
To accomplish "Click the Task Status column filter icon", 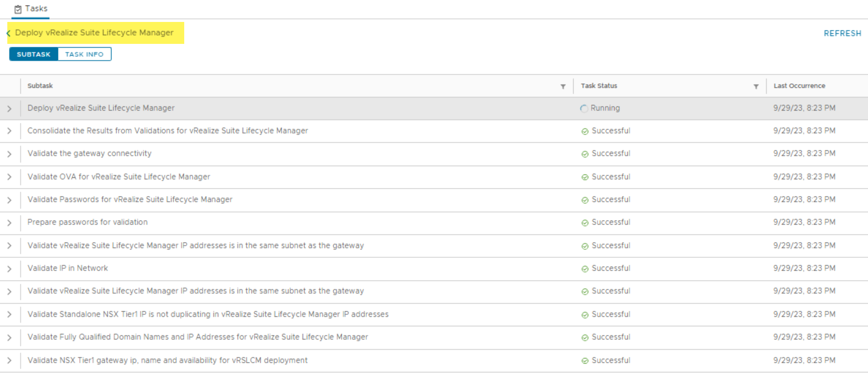I will (756, 86).
